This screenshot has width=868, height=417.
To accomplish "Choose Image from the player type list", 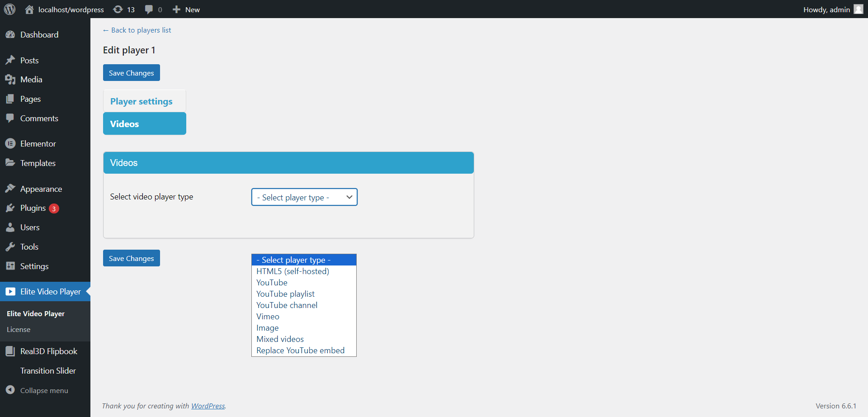I will pyautogui.click(x=304, y=328).
